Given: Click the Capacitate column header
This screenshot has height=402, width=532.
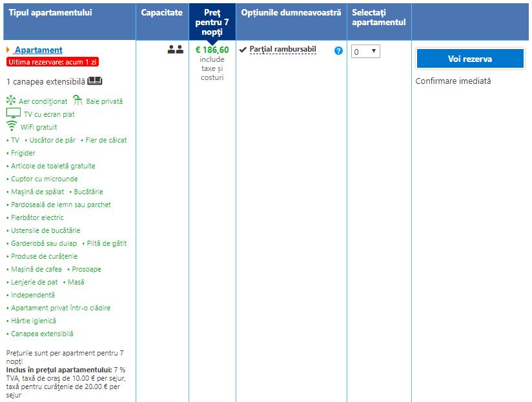Looking at the screenshot, I should tap(162, 13).
